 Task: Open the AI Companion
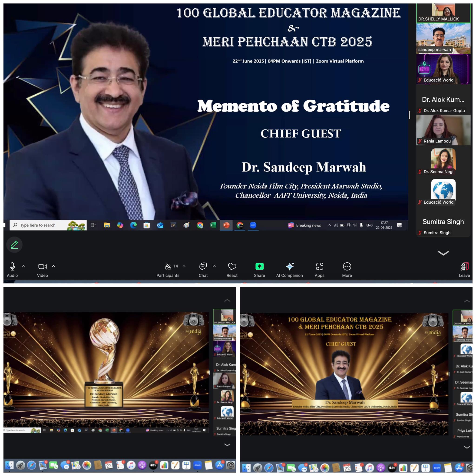pos(290,267)
